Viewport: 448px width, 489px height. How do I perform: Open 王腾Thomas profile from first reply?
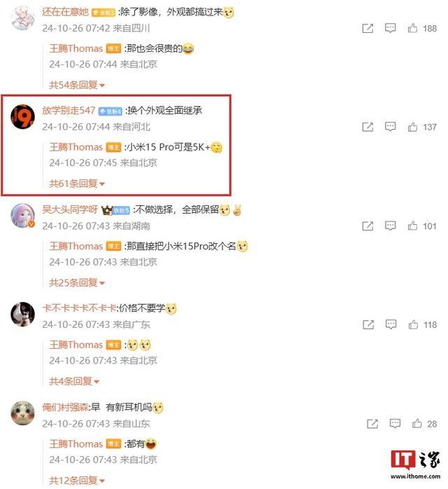point(76,48)
